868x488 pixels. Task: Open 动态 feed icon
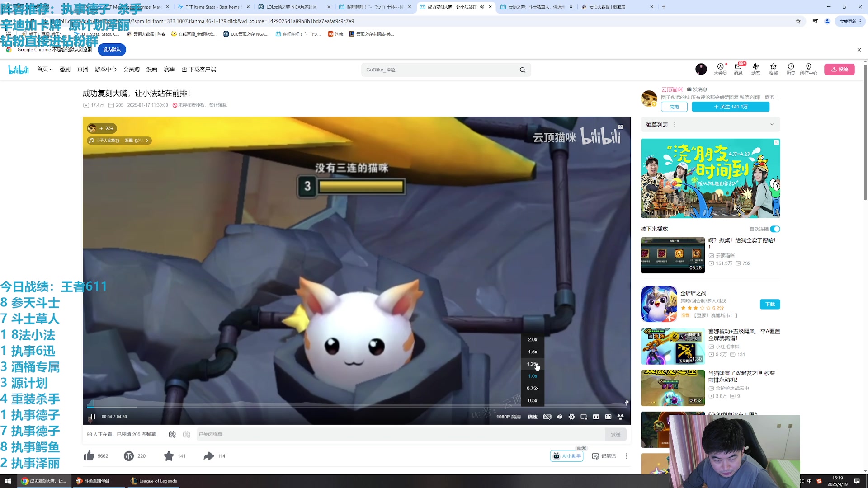[756, 69]
